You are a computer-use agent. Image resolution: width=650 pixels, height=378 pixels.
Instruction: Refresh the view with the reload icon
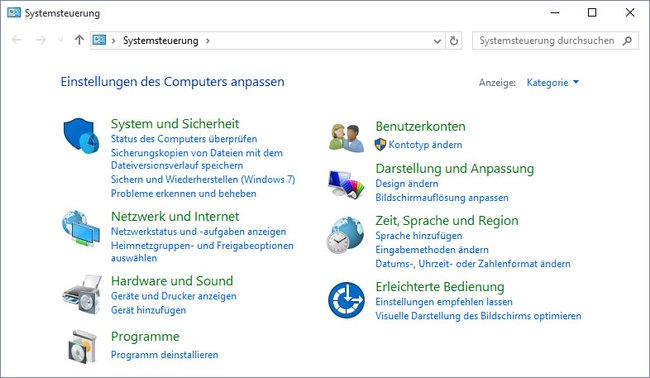tap(454, 41)
